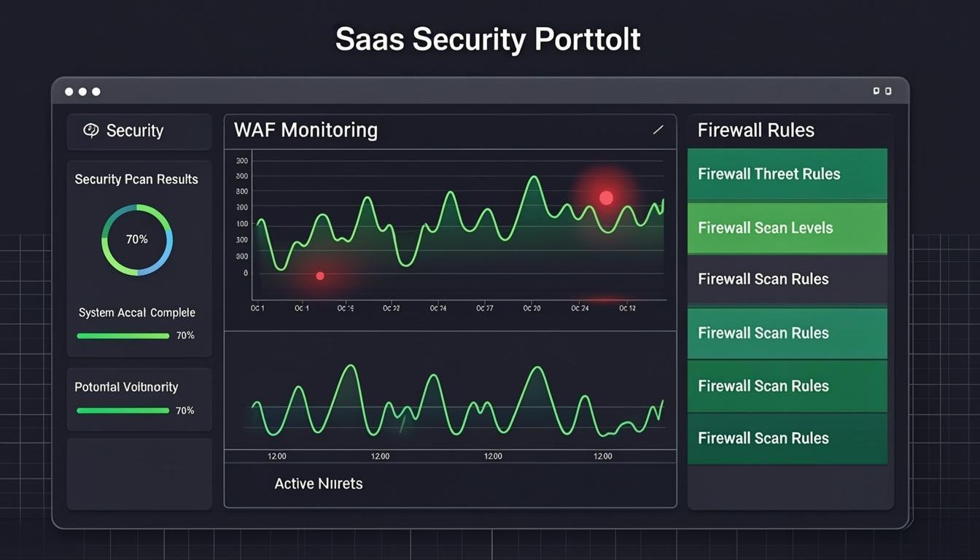Click the rightmost square icon in the title bar
Viewport: 980px width, 560px height.
point(887,91)
